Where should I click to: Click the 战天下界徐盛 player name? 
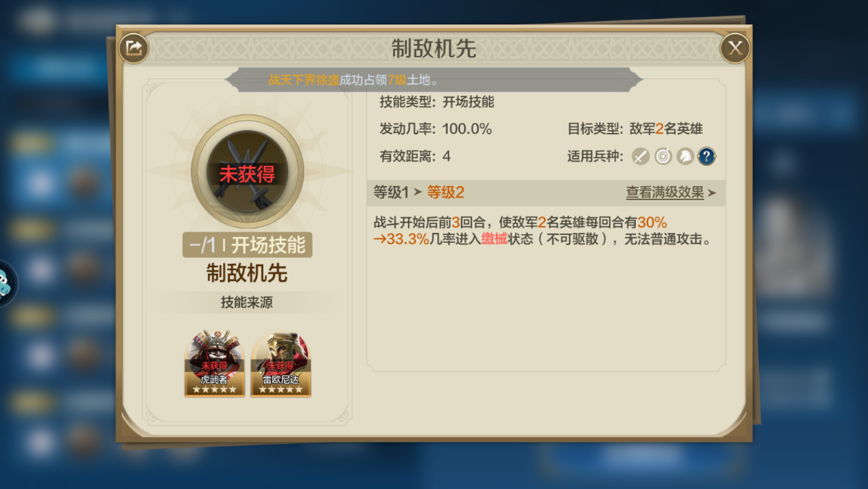[x=304, y=80]
